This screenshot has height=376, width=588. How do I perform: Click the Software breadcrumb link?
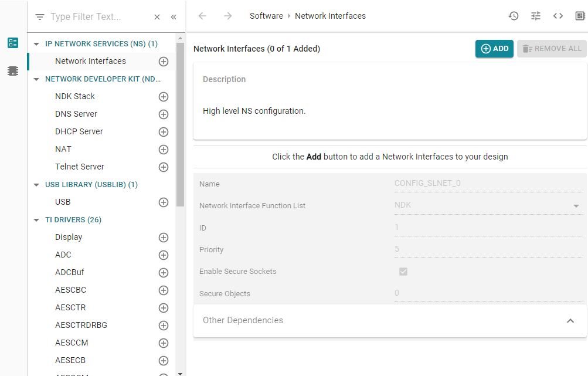click(266, 16)
